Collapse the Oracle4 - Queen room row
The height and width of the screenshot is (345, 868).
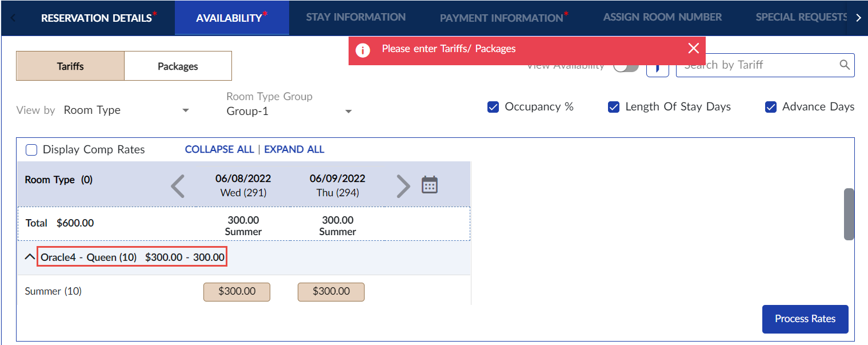coord(29,256)
